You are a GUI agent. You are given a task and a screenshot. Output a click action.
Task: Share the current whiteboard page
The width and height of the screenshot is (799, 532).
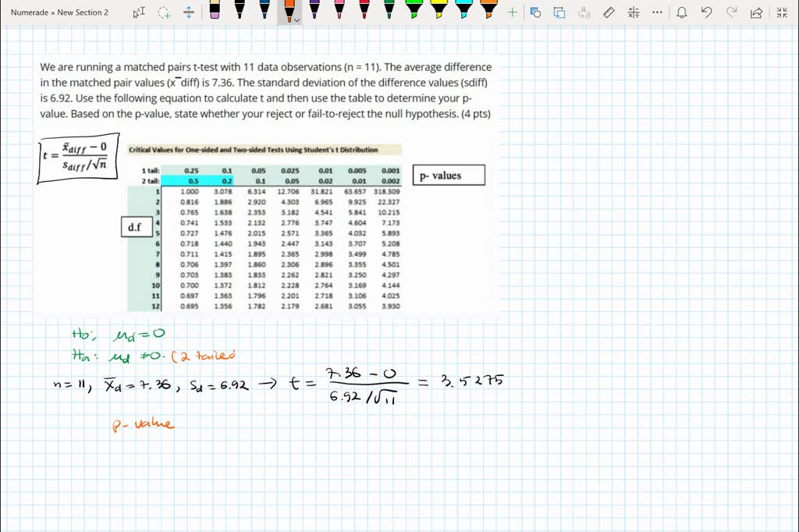[756, 12]
